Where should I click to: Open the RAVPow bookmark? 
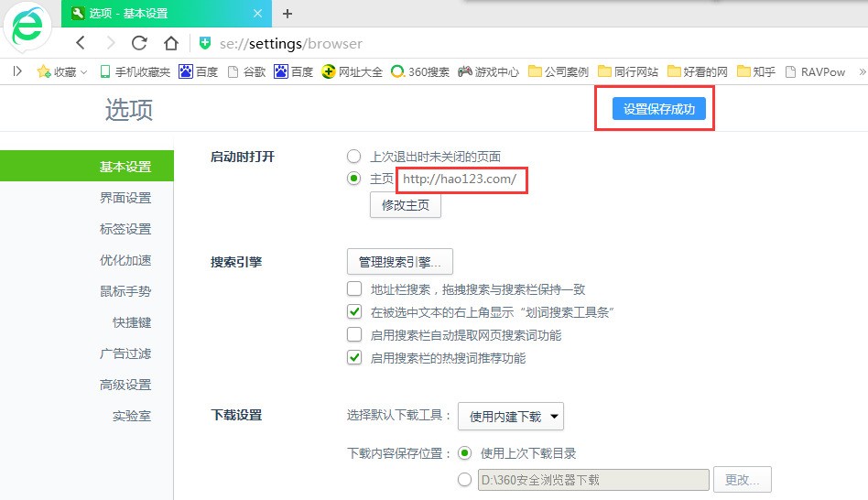coord(816,71)
